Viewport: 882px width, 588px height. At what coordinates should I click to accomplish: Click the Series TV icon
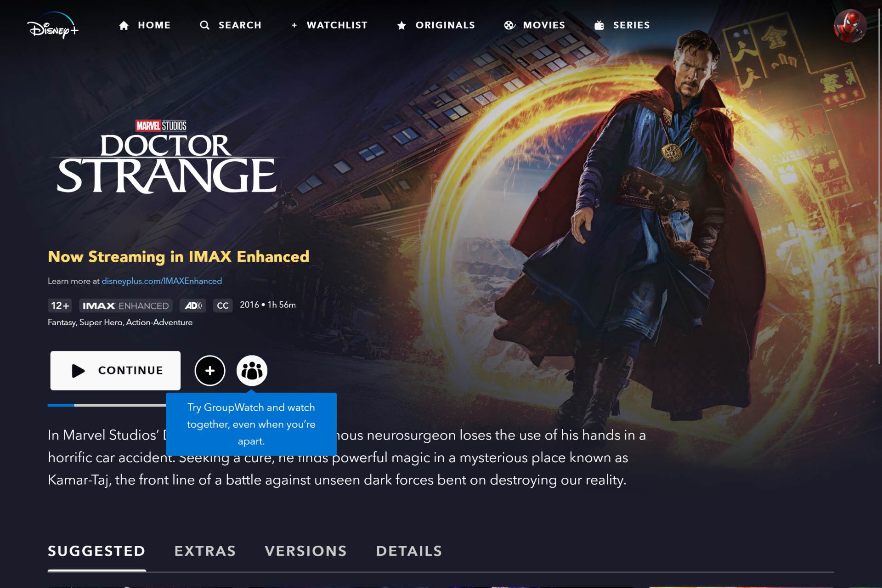click(x=599, y=25)
